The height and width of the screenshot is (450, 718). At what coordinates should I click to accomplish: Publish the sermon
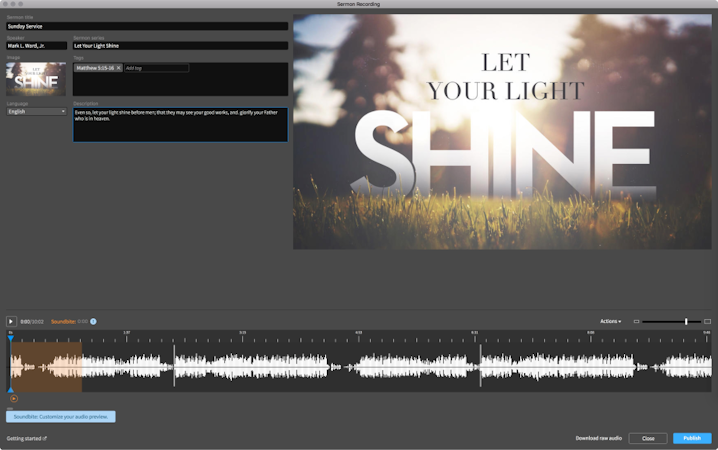pos(692,438)
